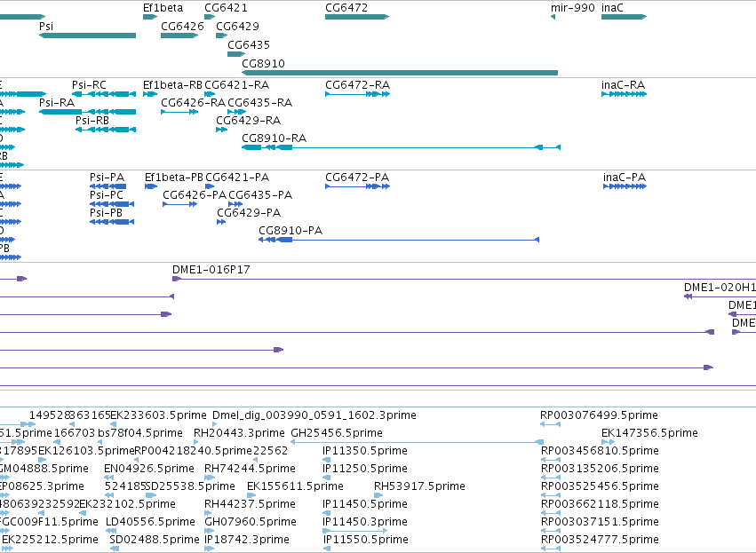This screenshot has width=756, height=553.
Task: Open the CG6472 gene feature label
Action: coord(346,8)
